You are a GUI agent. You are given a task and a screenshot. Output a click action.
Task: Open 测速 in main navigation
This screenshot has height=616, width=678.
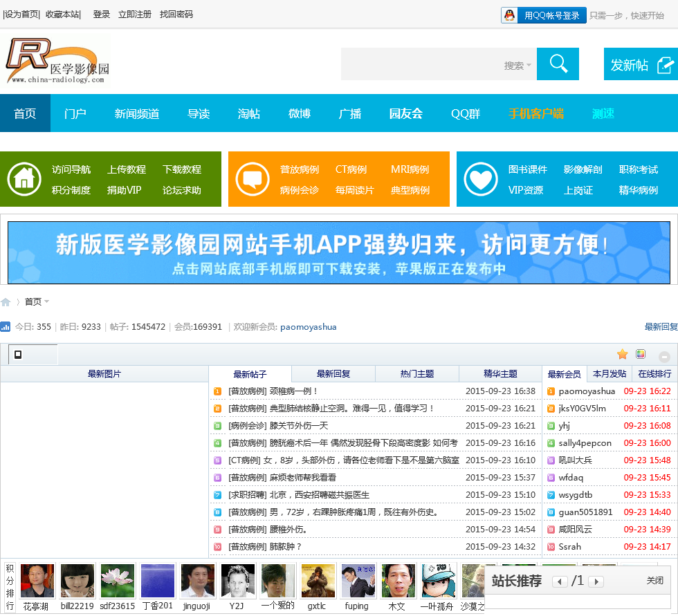coord(603,113)
